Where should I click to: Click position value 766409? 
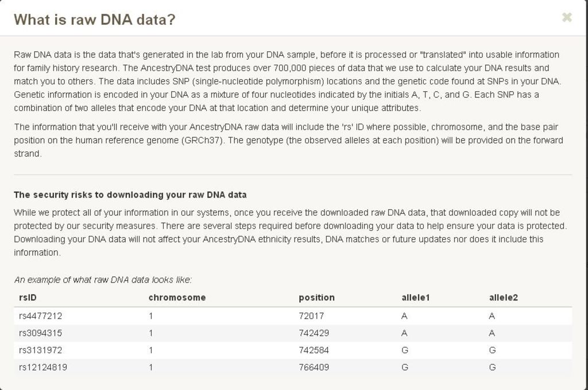pos(314,367)
